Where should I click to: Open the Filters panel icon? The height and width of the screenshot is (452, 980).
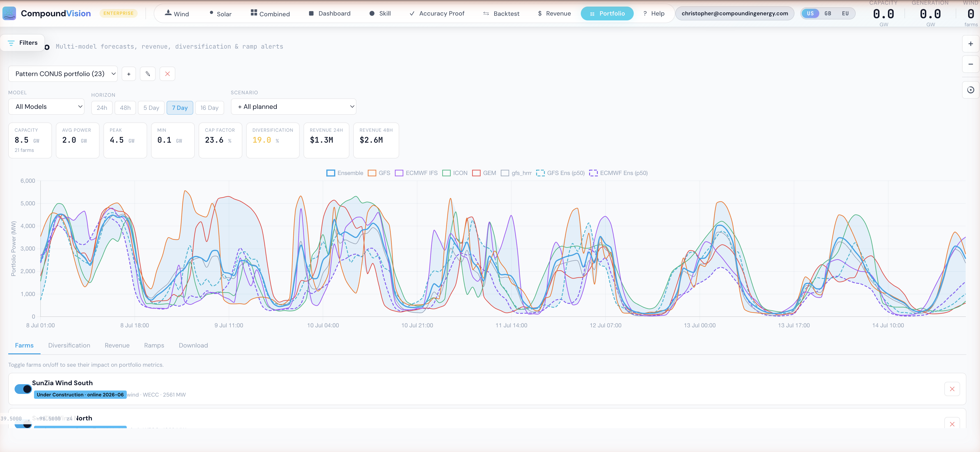(x=11, y=43)
